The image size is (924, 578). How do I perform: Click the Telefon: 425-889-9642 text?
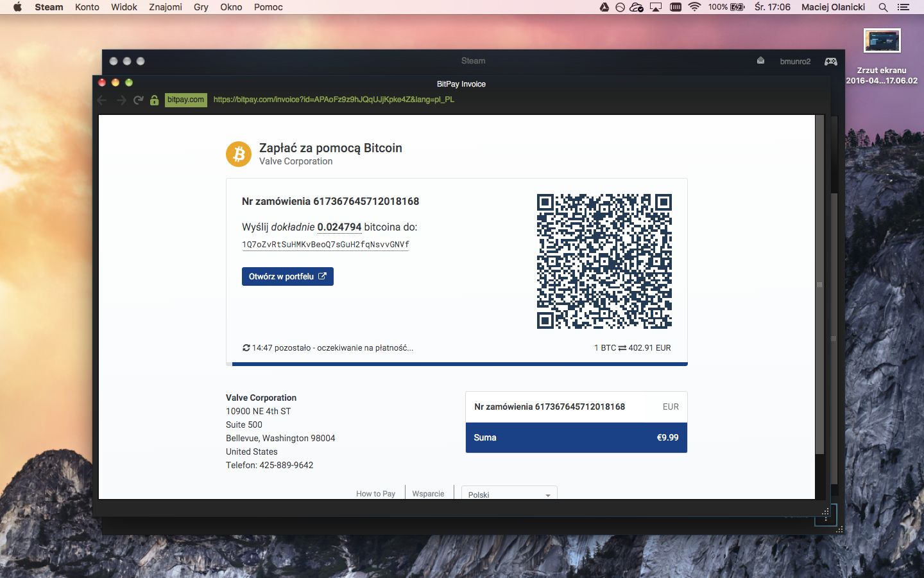point(269,465)
